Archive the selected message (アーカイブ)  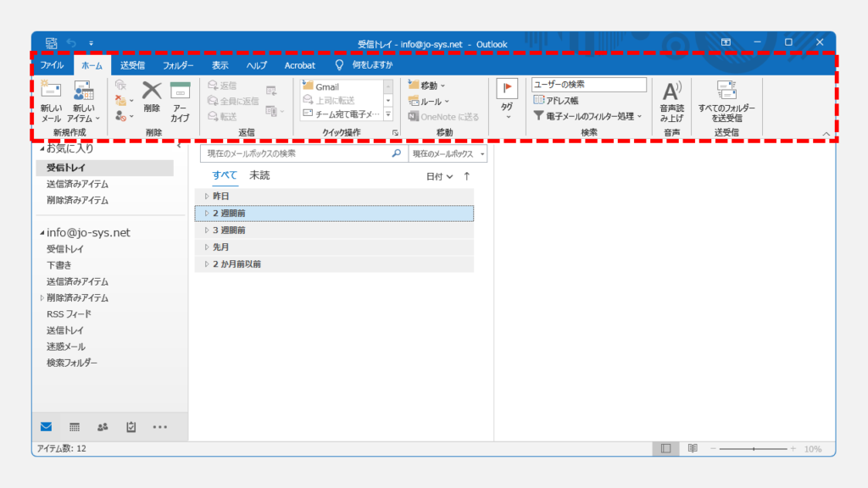[180, 91]
